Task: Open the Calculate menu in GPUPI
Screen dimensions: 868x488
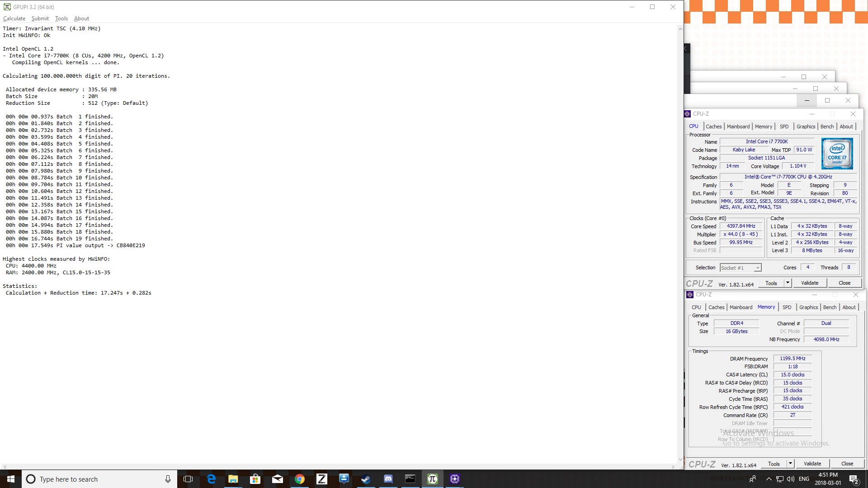Action: tap(14, 19)
